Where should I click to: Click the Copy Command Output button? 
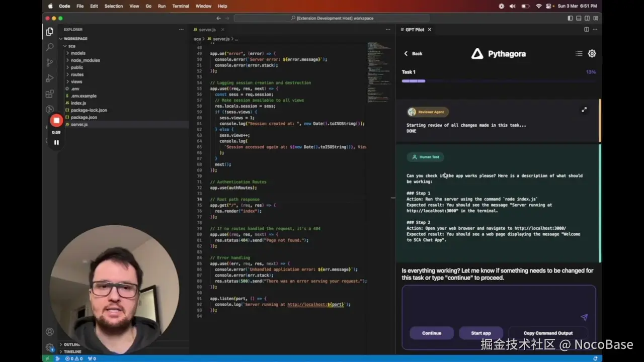[548, 333]
